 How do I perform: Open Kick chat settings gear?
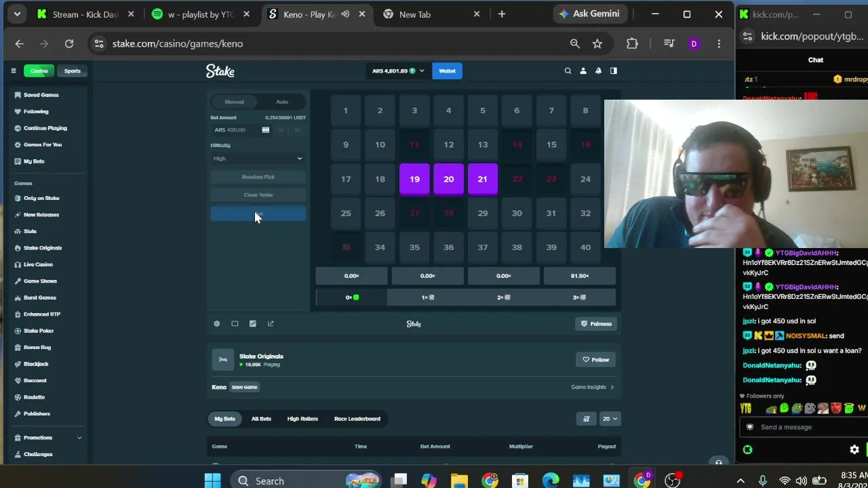click(x=854, y=449)
